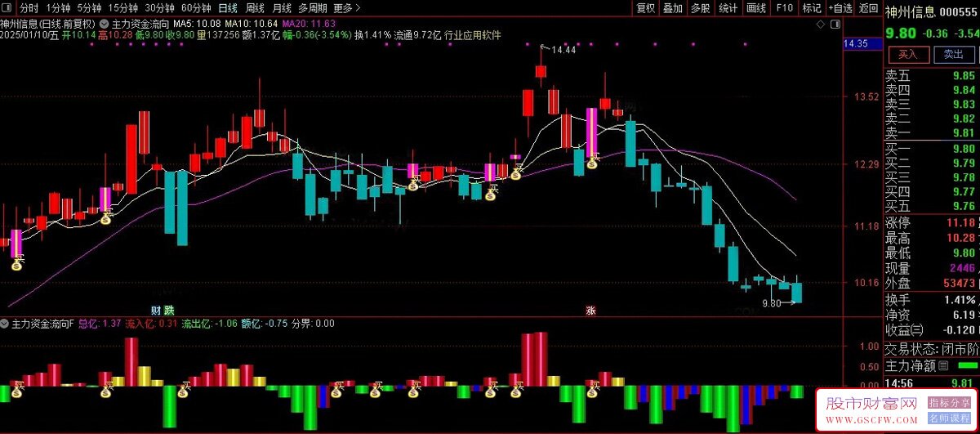The width and height of the screenshot is (980, 434).
Task: Switch to 分时 intraday view
Action: pyautogui.click(x=29, y=8)
